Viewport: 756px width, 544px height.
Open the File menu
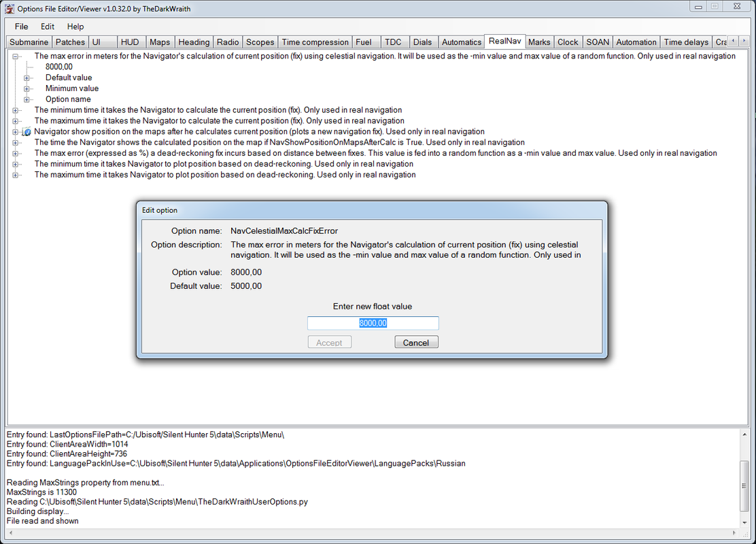pos(21,27)
